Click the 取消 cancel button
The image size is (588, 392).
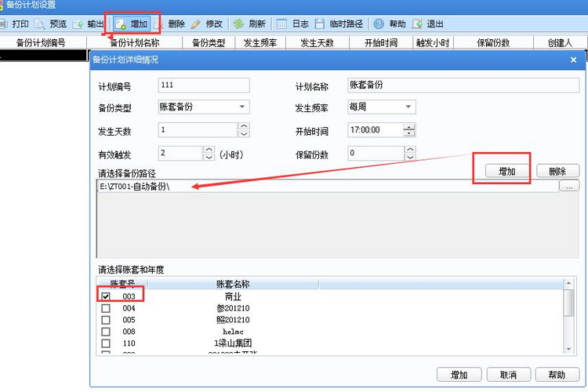(x=509, y=375)
